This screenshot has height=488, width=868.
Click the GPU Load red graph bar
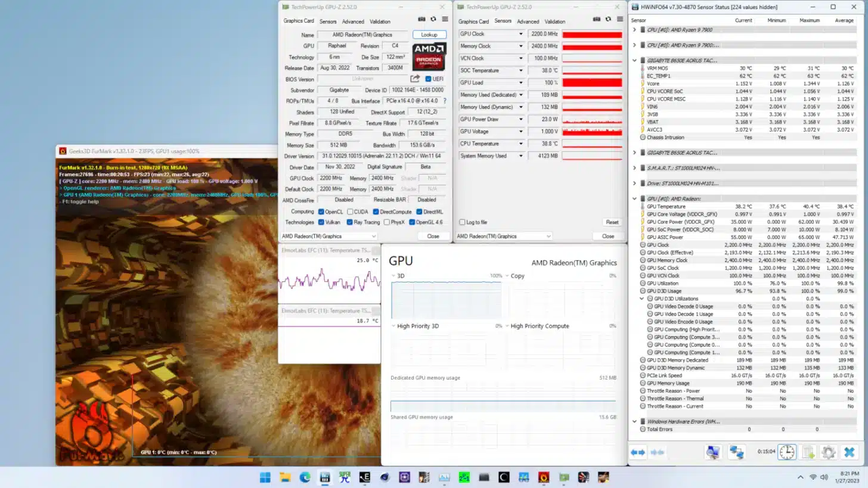[x=592, y=82]
